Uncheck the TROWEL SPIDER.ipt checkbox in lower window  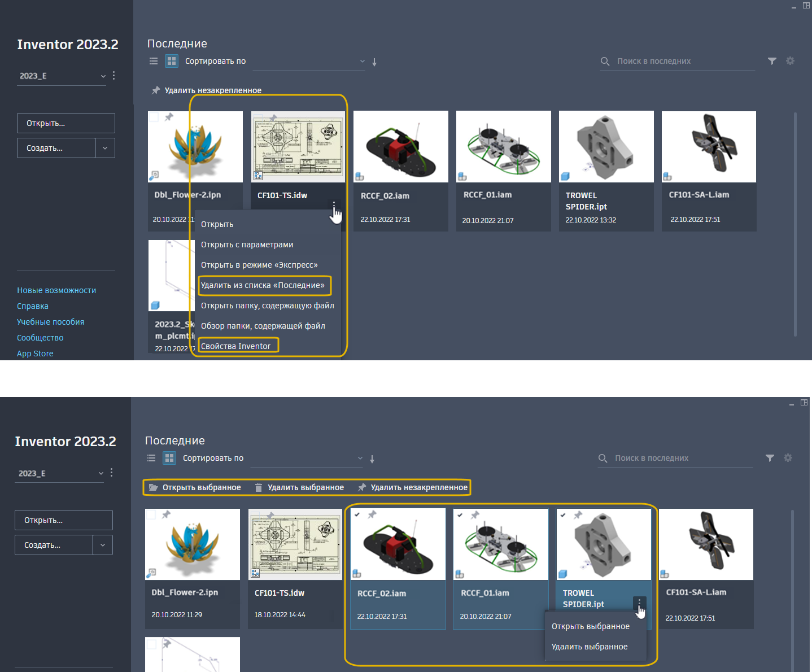point(563,514)
